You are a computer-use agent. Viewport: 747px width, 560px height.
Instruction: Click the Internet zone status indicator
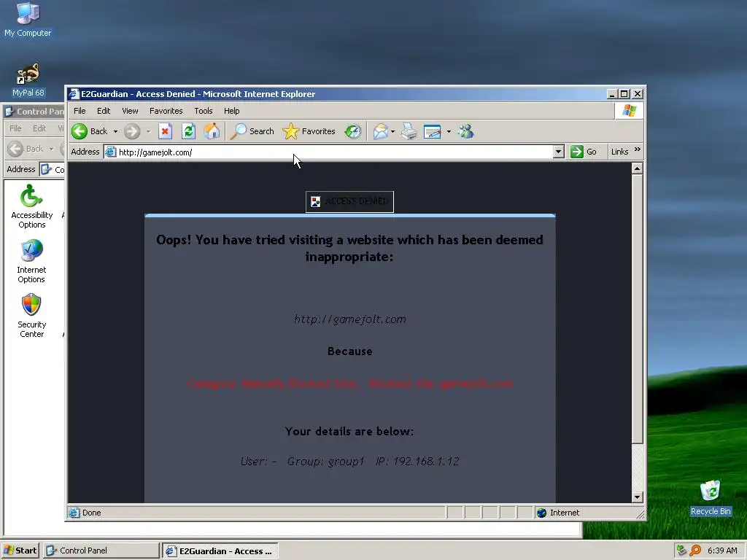click(x=558, y=513)
